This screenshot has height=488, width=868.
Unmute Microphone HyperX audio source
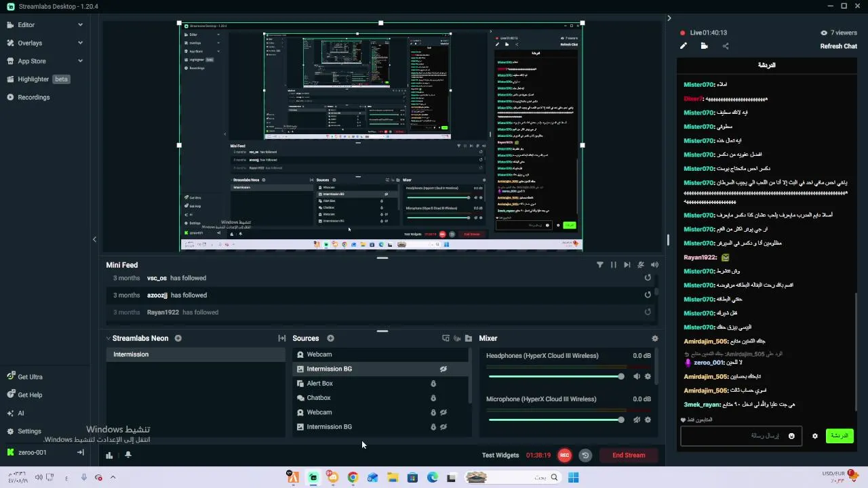click(637, 420)
